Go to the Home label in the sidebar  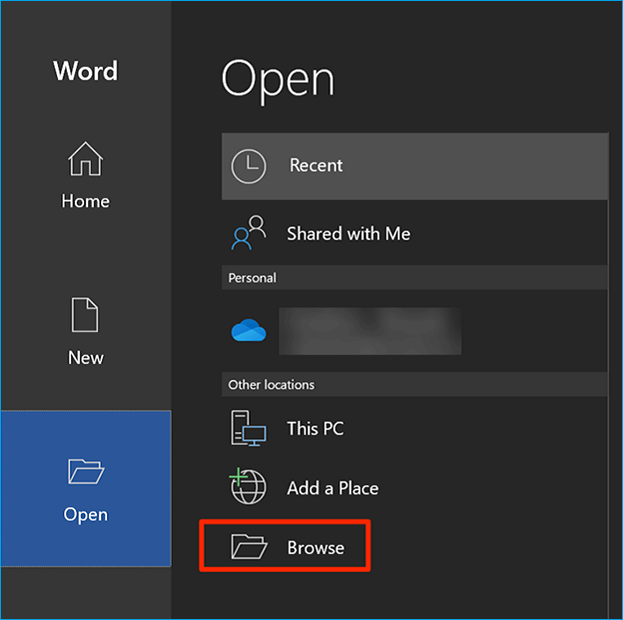pos(85,201)
